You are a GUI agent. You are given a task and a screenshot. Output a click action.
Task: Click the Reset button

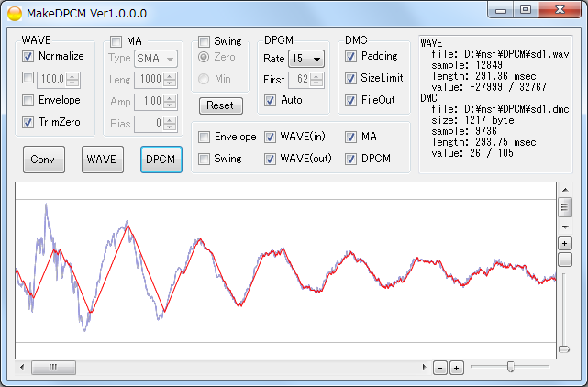pyautogui.click(x=221, y=105)
